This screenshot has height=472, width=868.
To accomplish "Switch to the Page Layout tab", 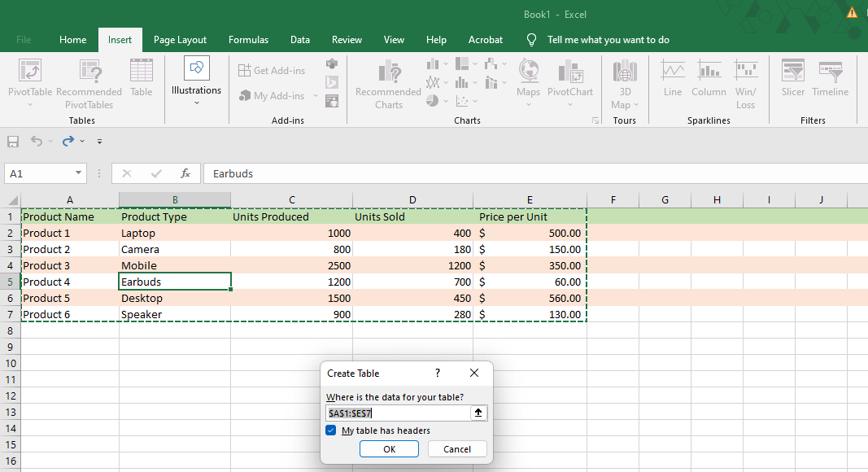I will (180, 40).
